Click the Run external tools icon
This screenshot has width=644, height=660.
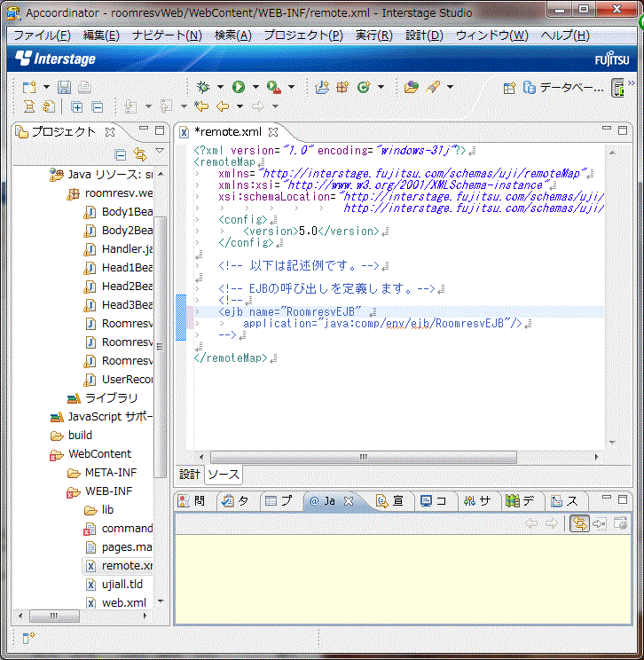274,87
